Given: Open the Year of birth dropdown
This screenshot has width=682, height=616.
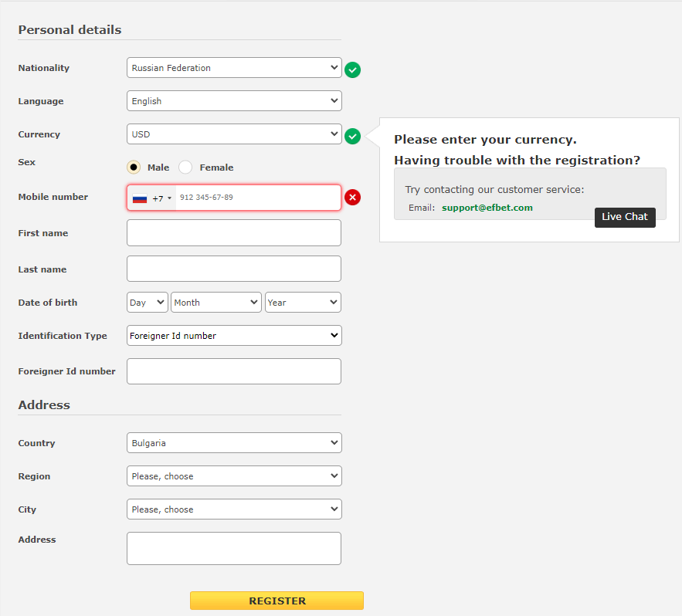Looking at the screenshot, I should tap(303, 302).
